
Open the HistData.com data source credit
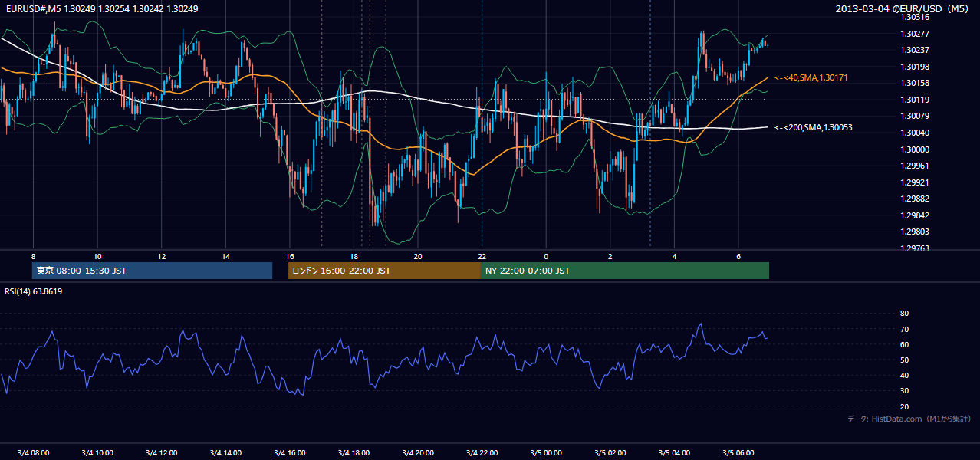pyautogui.click(x=909, y=419)
